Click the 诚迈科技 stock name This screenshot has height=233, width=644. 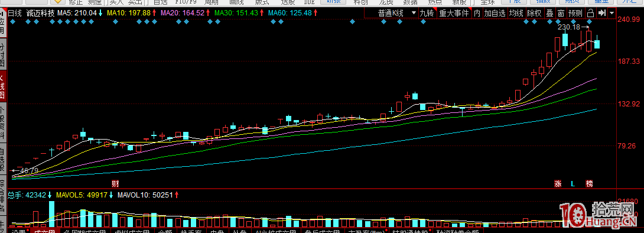point(40,13)
